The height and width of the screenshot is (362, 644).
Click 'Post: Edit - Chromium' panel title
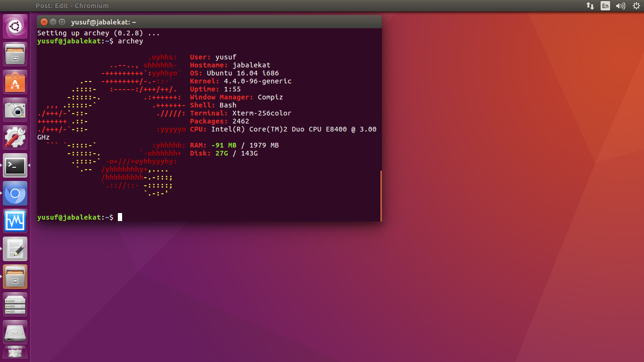pos(72,6)
